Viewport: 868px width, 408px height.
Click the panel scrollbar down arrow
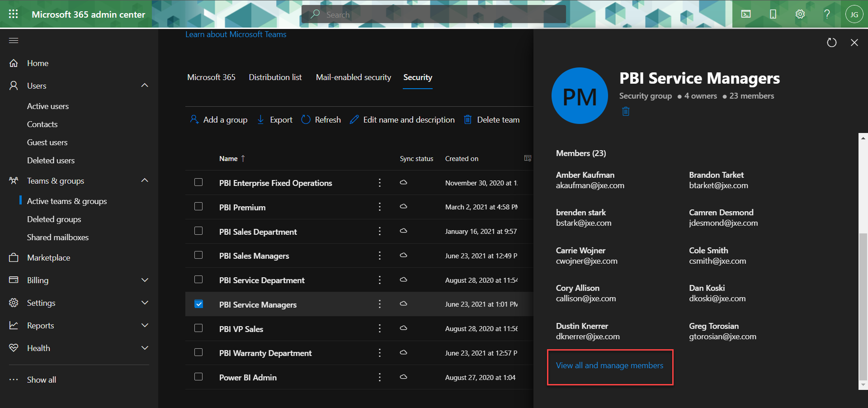pos(863,385)
